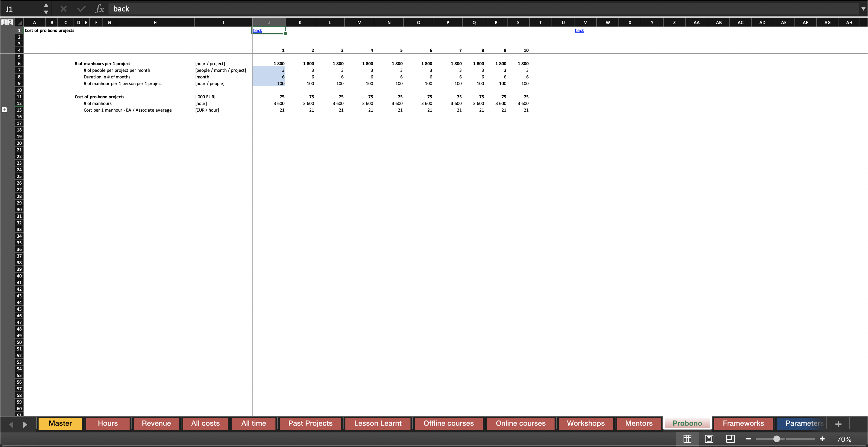
Task: Follow the 'back' link in column V
Action: click(x=579, y=30)
